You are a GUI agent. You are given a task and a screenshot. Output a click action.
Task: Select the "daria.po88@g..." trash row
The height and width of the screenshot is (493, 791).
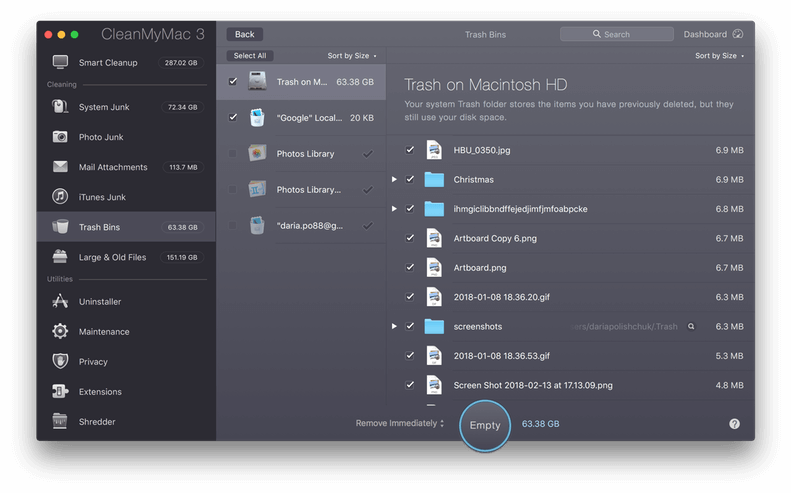pos(301,226)
